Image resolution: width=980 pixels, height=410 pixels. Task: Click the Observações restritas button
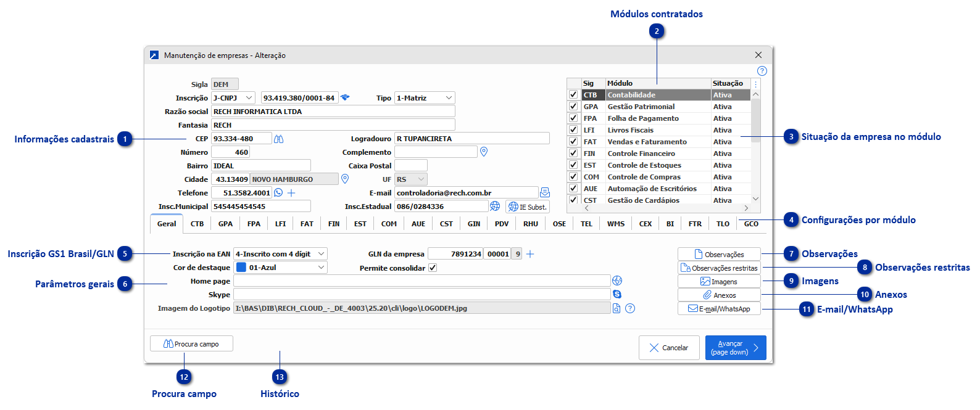[719, 268]
